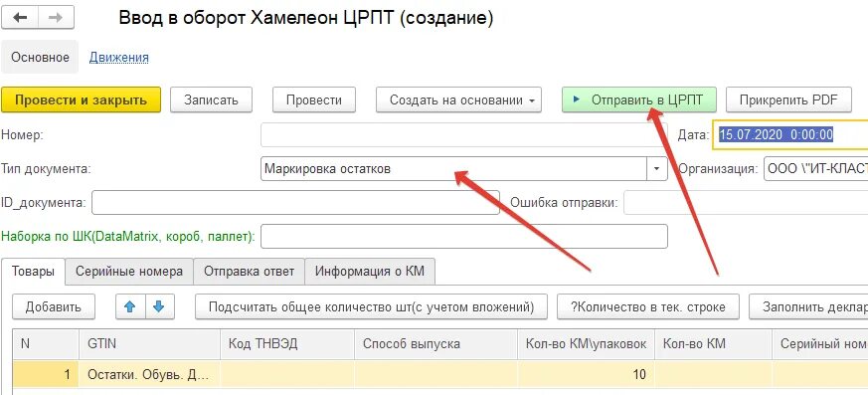The width and height of the screenshot is (868, 395).
Task: Select row number 1 cell
Action: coord(46,374)
